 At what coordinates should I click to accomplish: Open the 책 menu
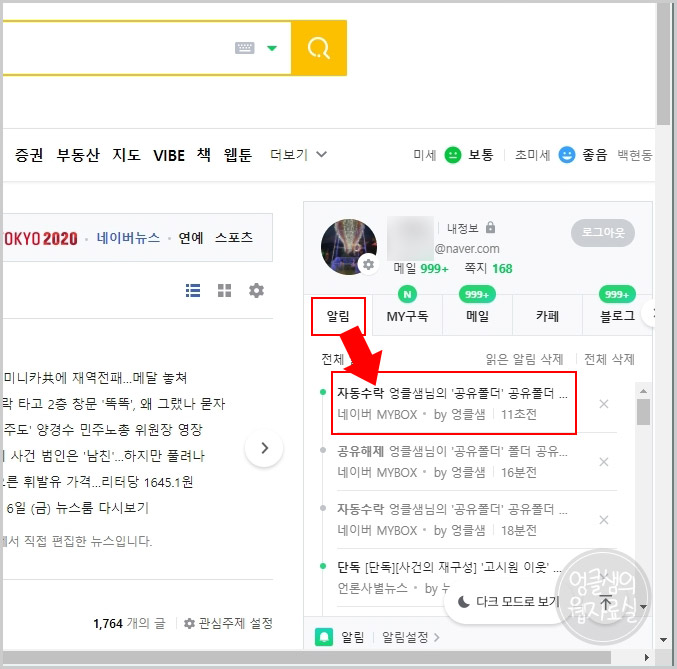[x=204, y=154]
